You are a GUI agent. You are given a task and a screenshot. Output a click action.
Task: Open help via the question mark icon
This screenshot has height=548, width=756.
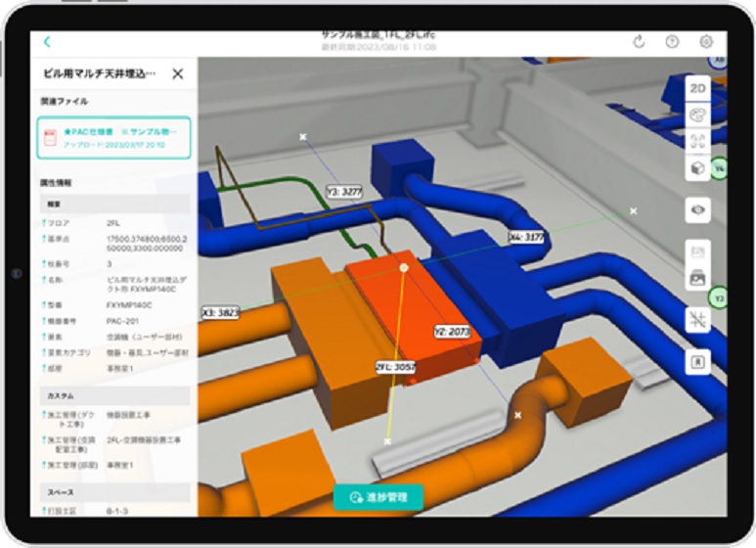tap(672, 42)
